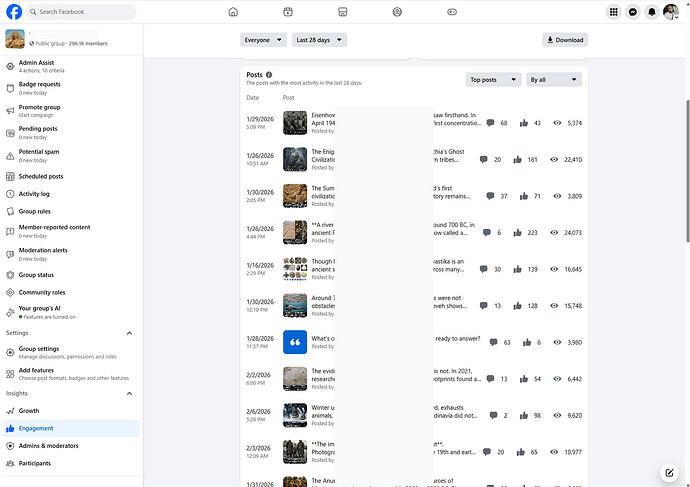Screen dimensions: 690x487
Task: Select Growth in the Insights menu
Action: point(29,411)
